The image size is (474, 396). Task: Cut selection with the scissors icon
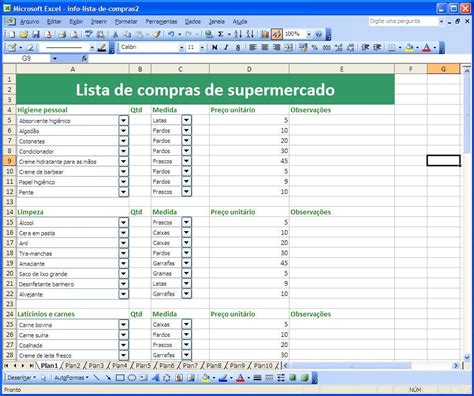coord(115,34)
